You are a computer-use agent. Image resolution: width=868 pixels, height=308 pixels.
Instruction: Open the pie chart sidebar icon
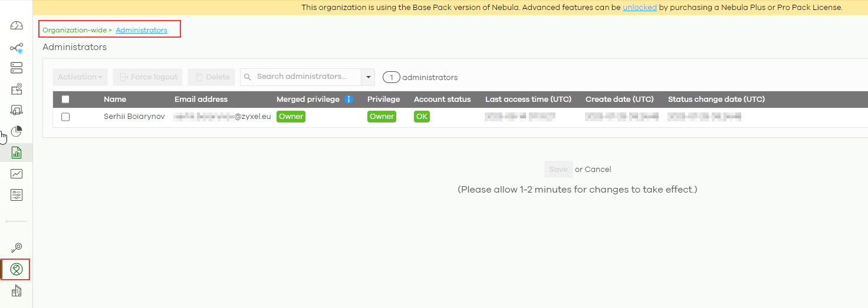tap(17, 131)
